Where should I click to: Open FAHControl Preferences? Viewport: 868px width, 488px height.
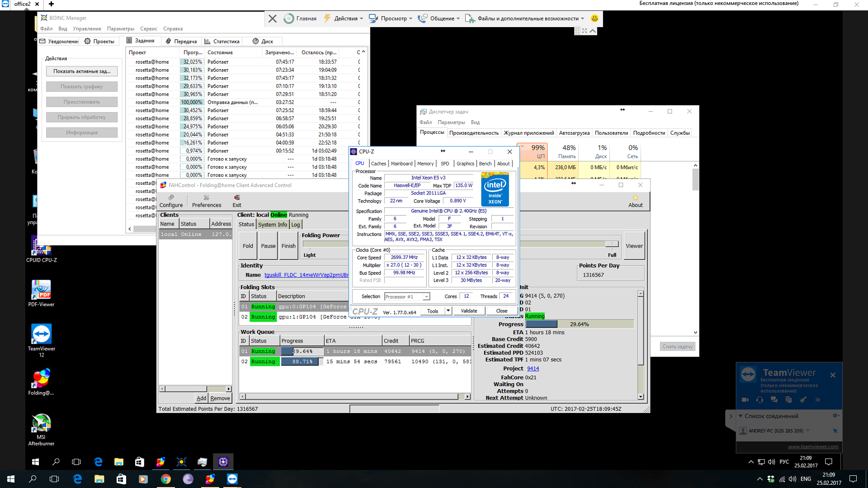coord(206,201)
